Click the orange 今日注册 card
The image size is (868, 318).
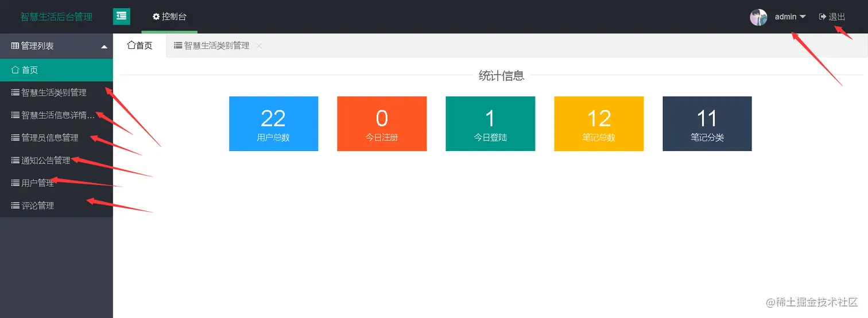(x=382, y=124)
